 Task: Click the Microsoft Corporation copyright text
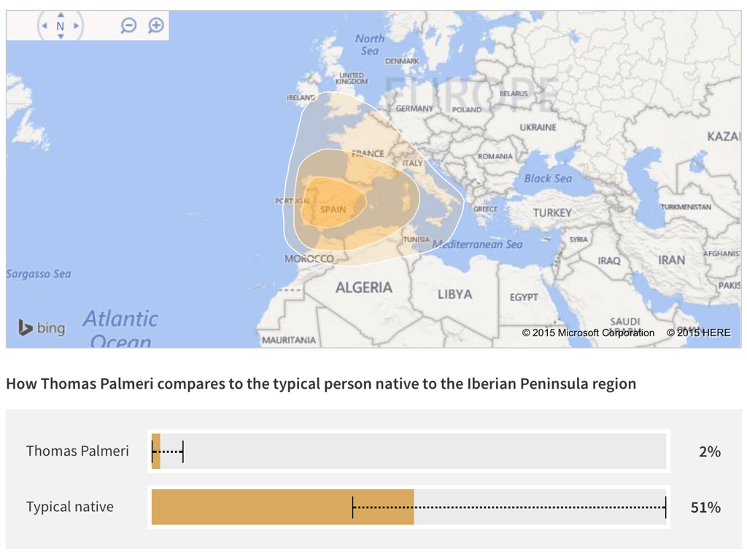pos(588,332)
